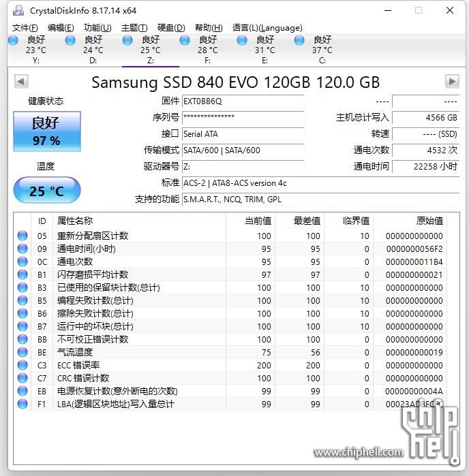Click status orb for EB power recovery row
469x476 pixels.
pos(22,391)
